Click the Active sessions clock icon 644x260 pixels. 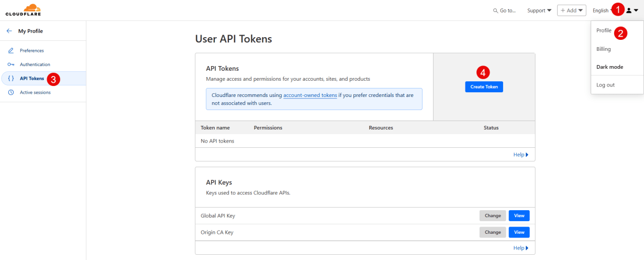pyautogui.click(x=11, y=92)
